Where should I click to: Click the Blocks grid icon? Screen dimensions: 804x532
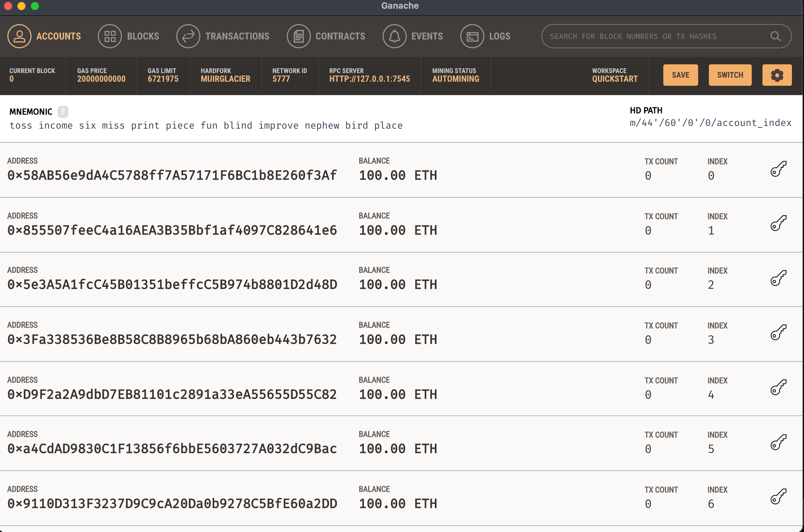click(x=110, y=36)
